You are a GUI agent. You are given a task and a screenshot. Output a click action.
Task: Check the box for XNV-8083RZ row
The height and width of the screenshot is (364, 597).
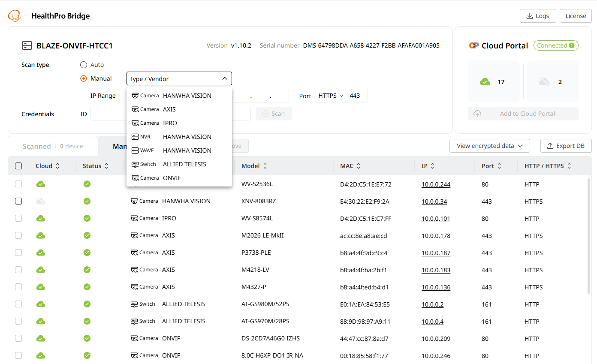(x=18, y=201)
